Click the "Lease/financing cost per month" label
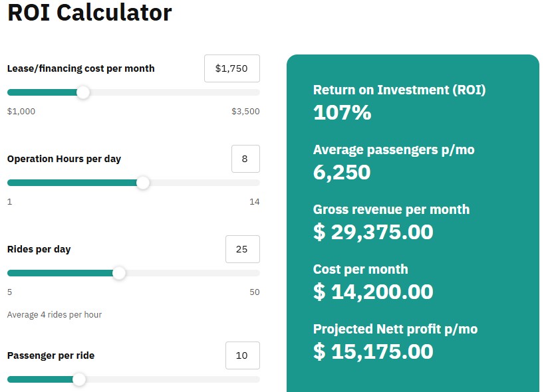Image resolution: width=548 pixels, height=392 pixels. coord(80,68)
